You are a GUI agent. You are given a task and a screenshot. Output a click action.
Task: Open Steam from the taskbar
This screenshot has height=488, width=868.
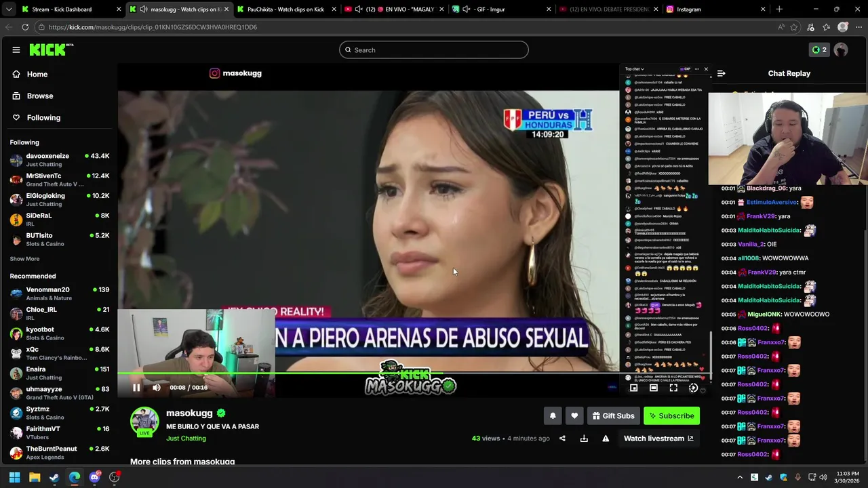click(x=54, y=477)
